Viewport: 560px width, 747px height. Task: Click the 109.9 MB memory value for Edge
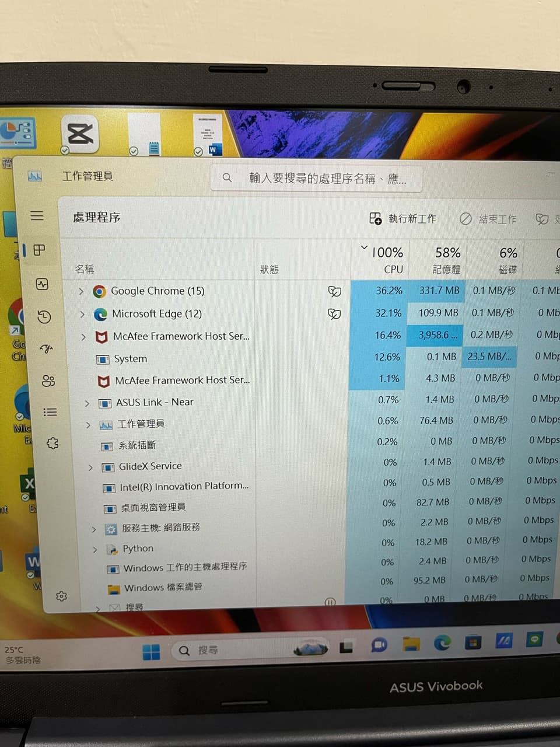tap(438, 313)
